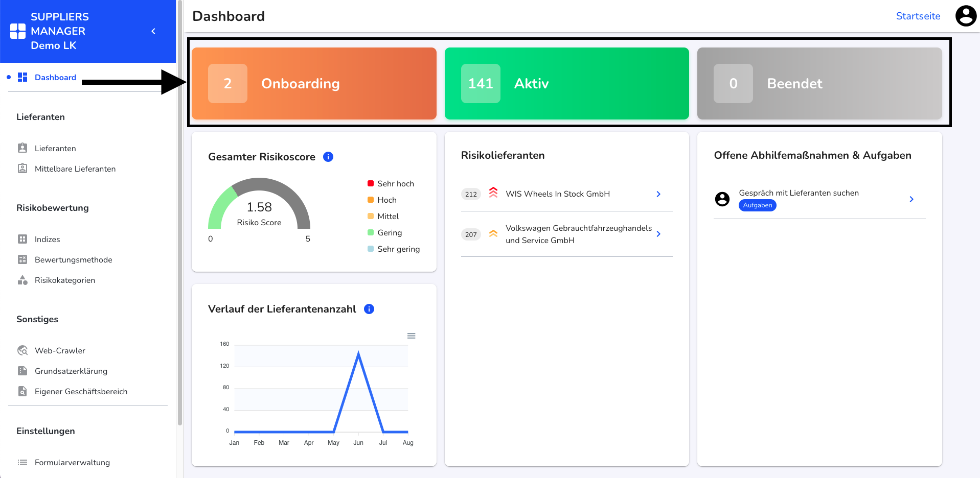Click the Grundsatzerklärung document icon
The width and height of the screenshot is (980, 478).
coord(22,371)
